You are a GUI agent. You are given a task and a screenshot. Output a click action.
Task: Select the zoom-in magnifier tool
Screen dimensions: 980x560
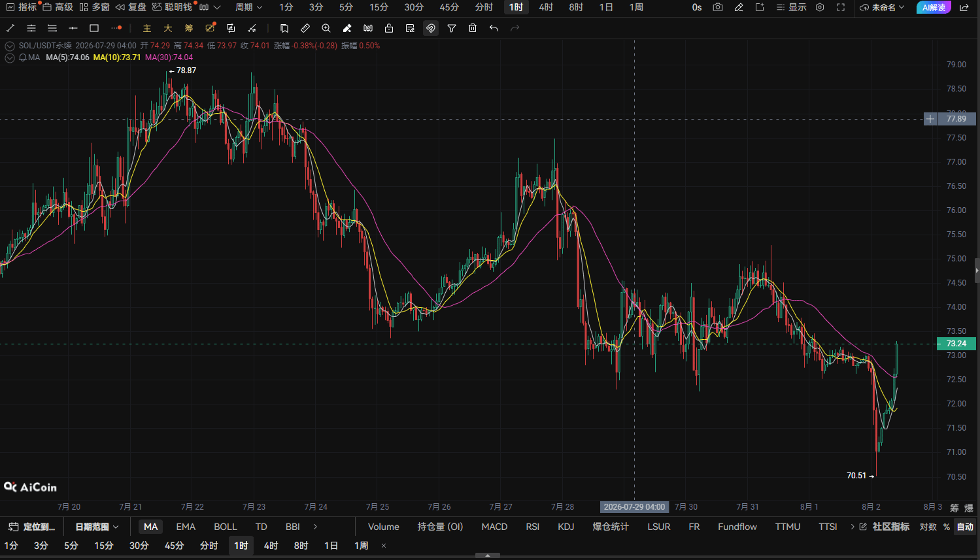[x=326, y=28]
